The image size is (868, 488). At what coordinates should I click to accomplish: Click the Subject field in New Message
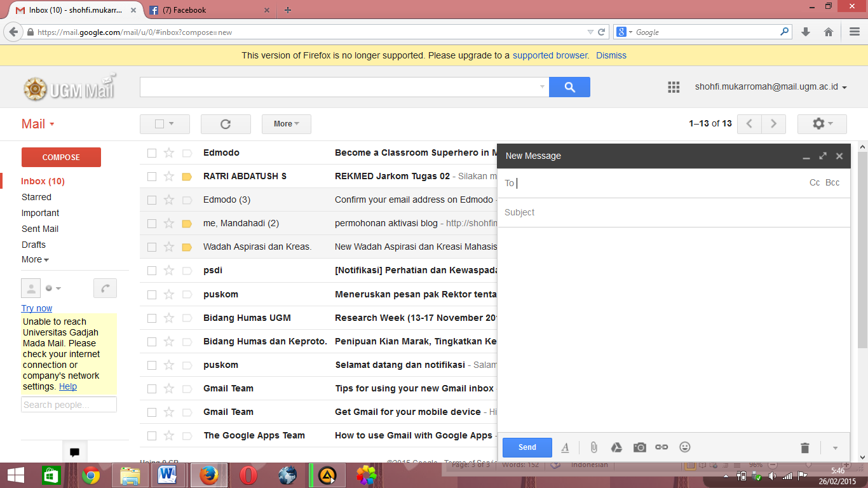click(674, 212)
